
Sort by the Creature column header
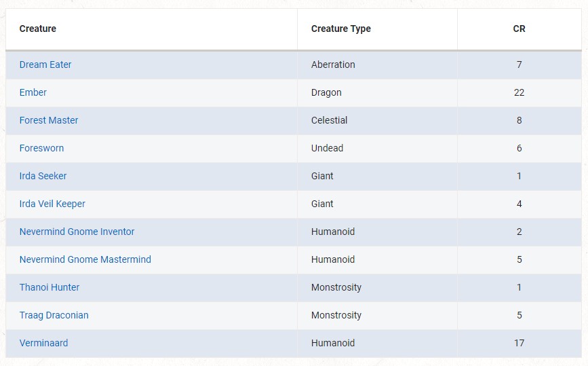[38, 29]
